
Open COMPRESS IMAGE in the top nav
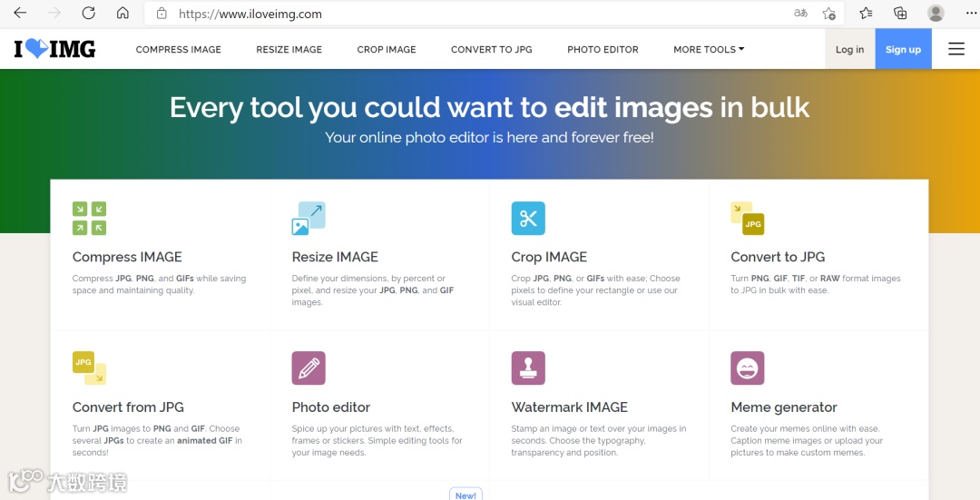[178, 49]
